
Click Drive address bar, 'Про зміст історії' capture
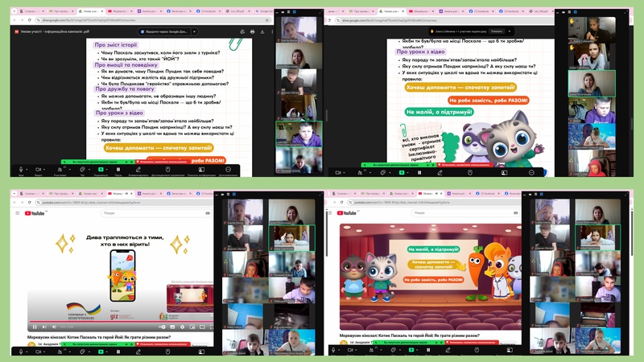coord(153,19)
